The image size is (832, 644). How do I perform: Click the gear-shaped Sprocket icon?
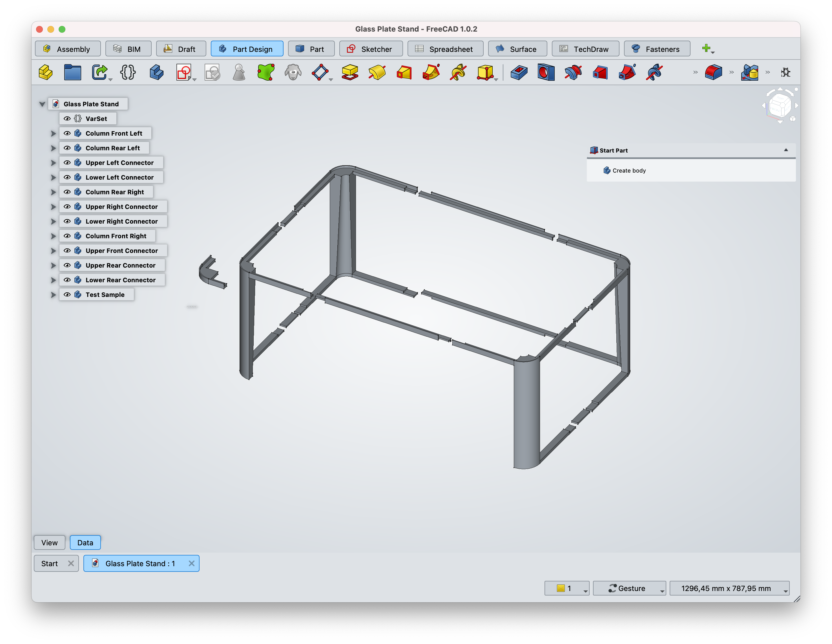(x=785, y=72)
